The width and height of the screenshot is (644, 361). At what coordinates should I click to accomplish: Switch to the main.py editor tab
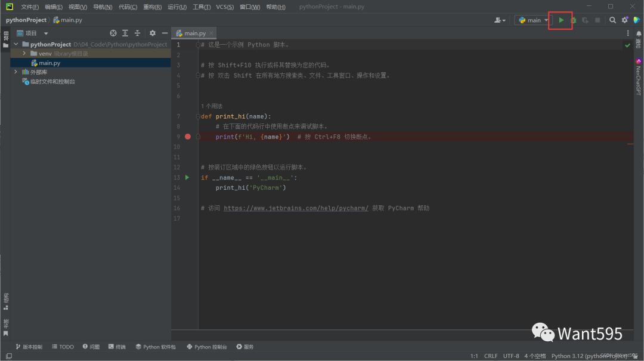point(194,33)
